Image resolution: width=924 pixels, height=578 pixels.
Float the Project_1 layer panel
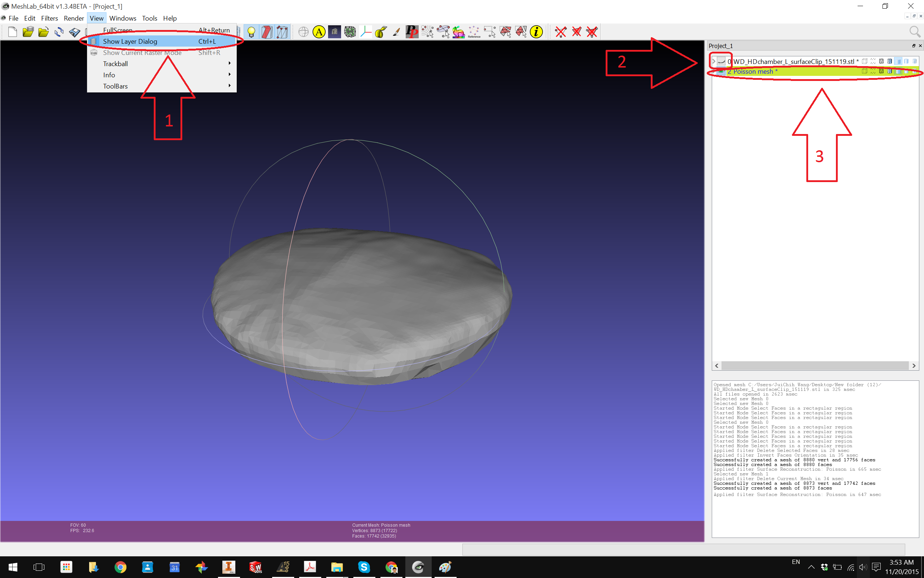point(914,46)
